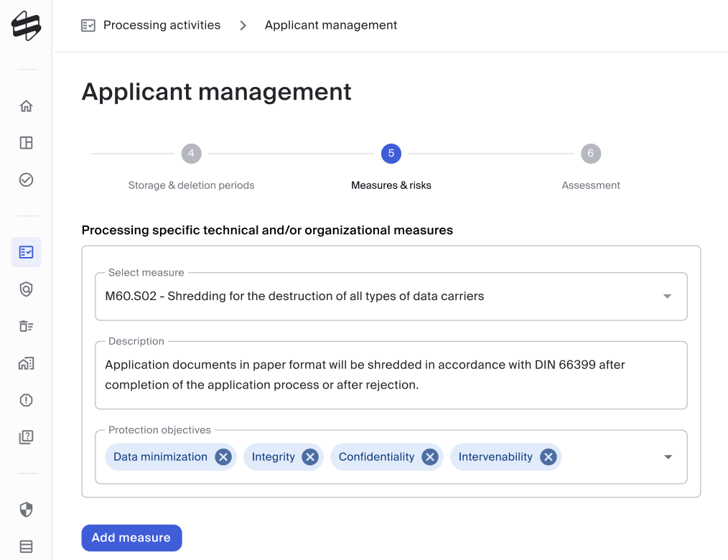
Task: Remove the Data minimization chip
Action: [223, 457]
